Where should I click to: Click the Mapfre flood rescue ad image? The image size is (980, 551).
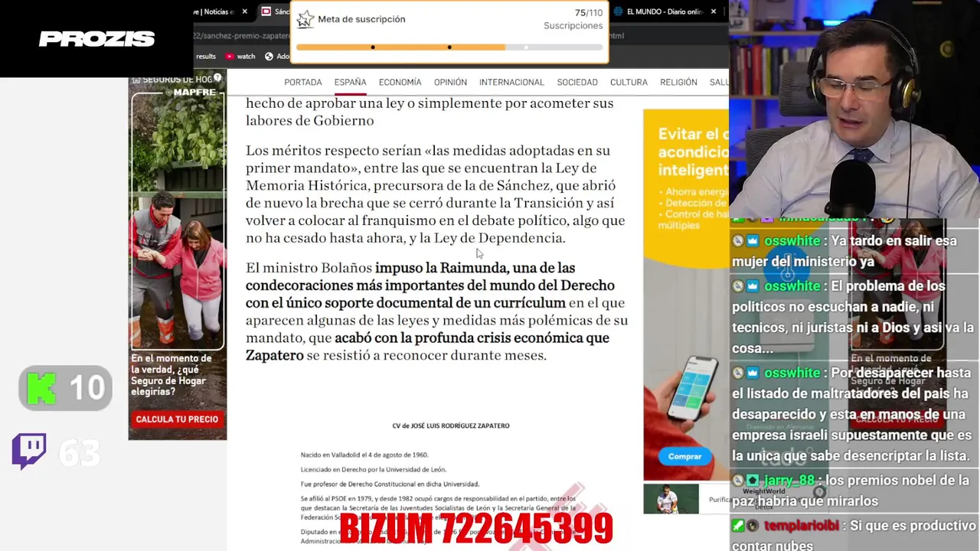coord(177,222)
